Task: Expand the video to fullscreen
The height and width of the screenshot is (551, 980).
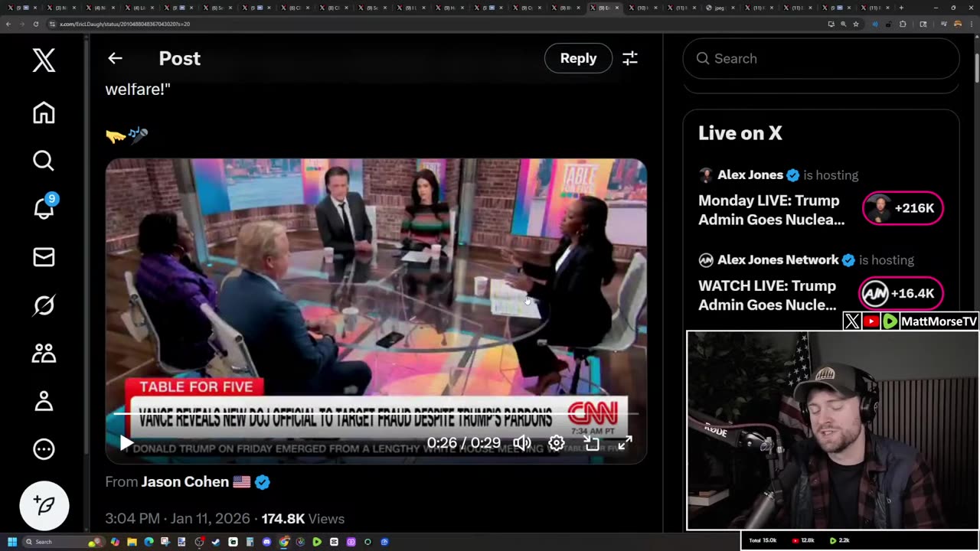Action: click(626, 443)
